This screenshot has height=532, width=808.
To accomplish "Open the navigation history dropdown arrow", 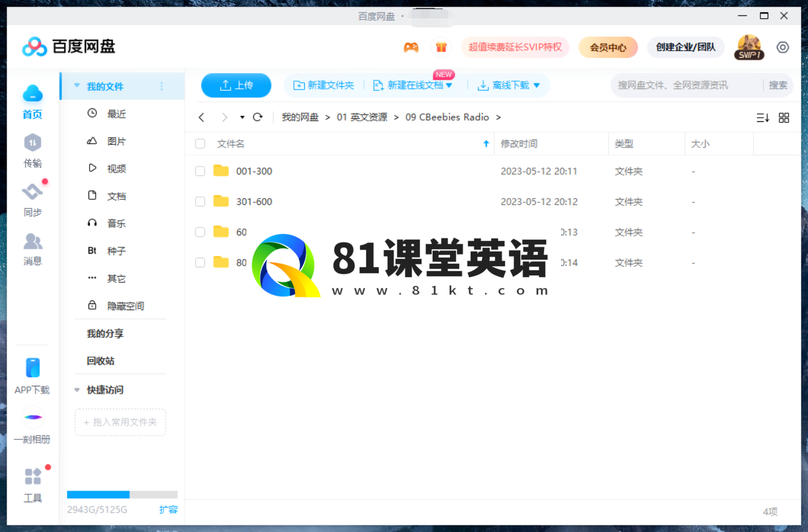I will point(242,117).
